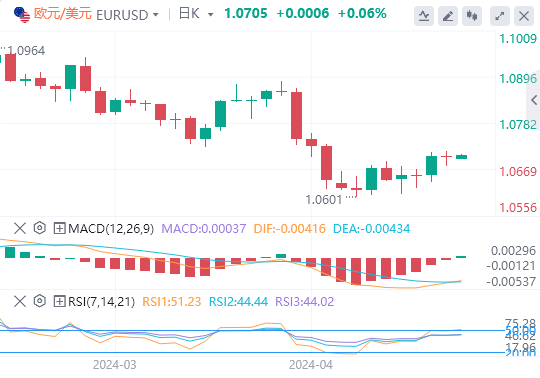Screen dimensions: 540x378
Task: Close the chart panel with X
Action: (x=524, y=15)
